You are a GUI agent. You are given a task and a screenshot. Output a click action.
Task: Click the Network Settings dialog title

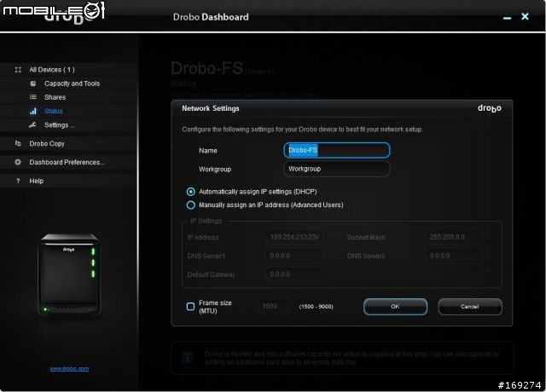pyautogui.click(x=211, y=108)
